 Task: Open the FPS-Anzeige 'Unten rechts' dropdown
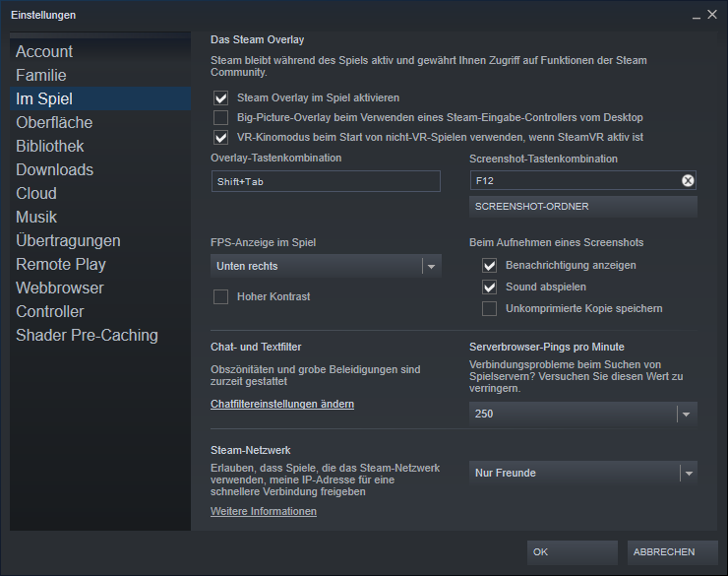tap(326, 266)
